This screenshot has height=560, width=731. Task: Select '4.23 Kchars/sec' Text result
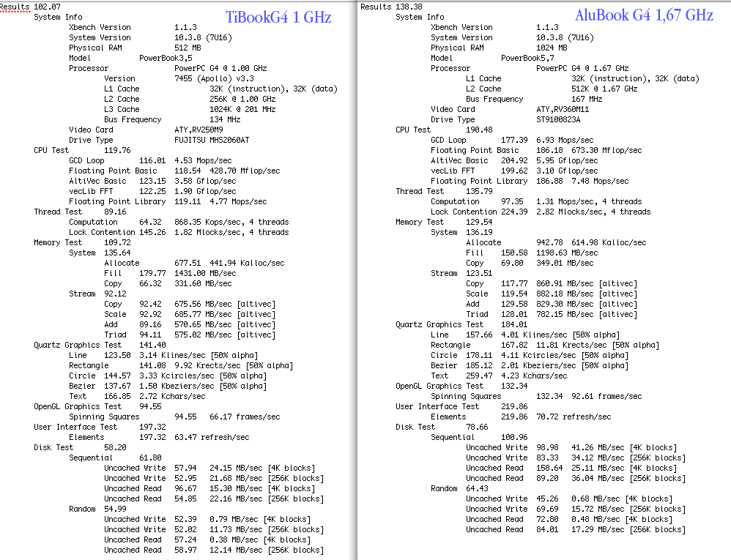pyautogui.click(x=534, y=376)
